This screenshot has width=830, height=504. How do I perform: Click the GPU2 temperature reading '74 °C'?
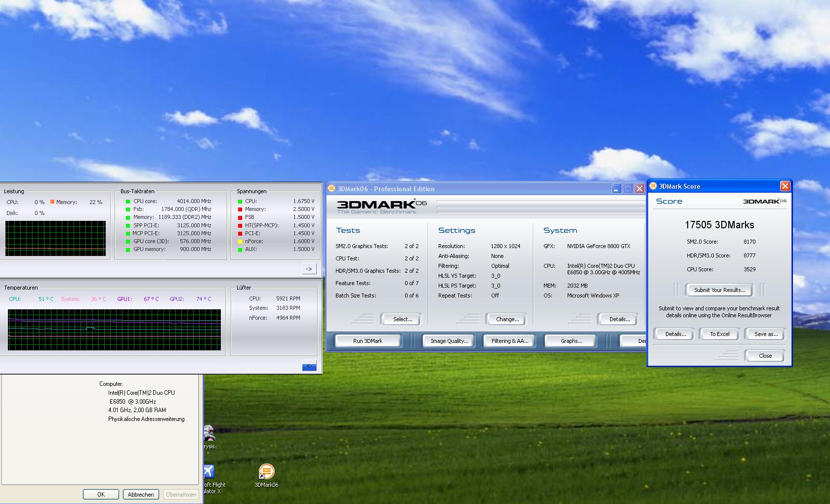204,299
